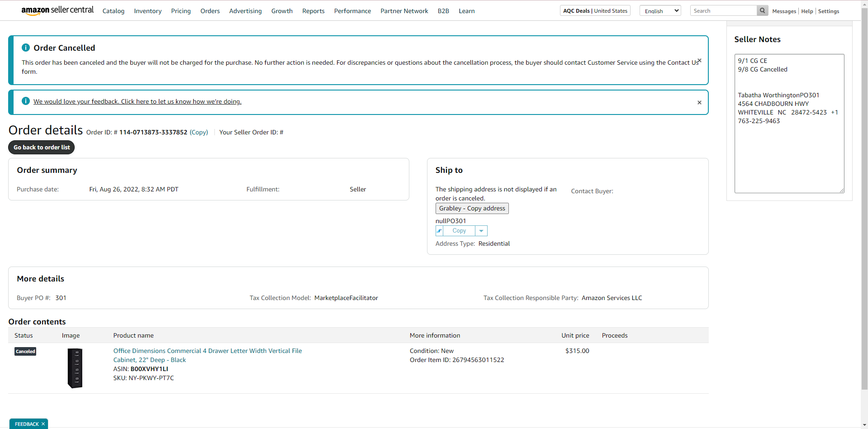Click the MarketplaceFacilitator value

(346, 298)
